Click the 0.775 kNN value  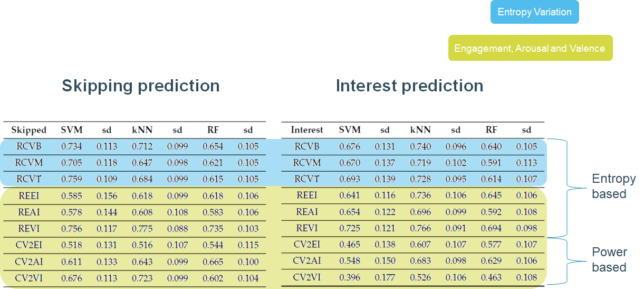coord(142,229)
